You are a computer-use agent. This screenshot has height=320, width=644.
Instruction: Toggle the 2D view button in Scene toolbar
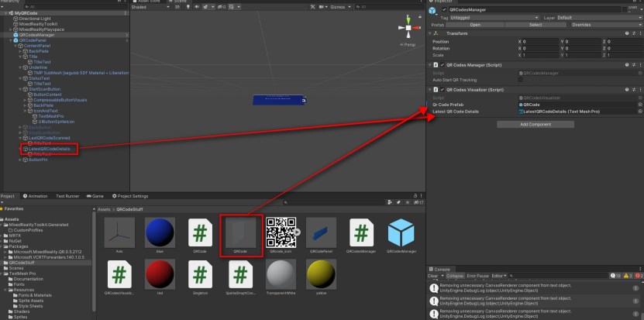177,7
